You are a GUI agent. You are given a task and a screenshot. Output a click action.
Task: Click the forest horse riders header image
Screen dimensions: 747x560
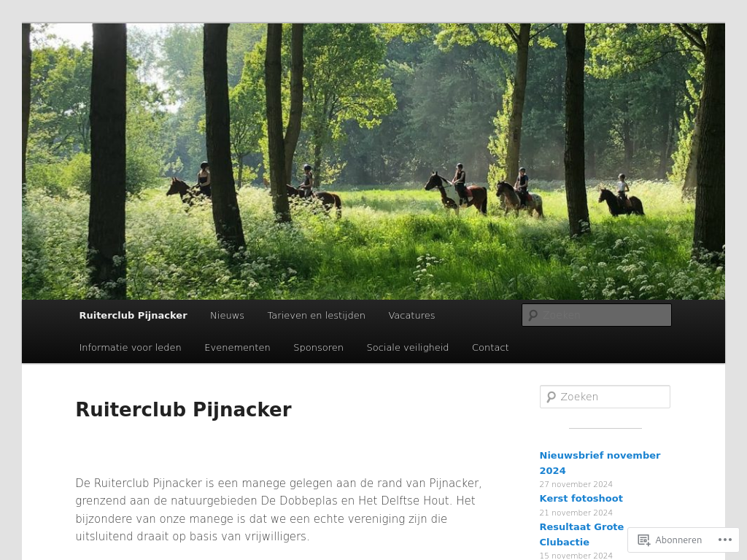(373, 161)
